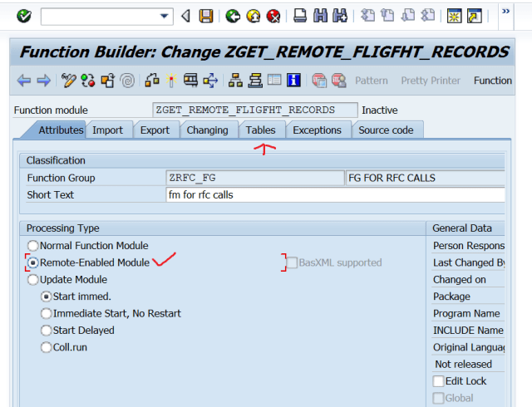
Task: Click the 'Not released' status text
Action: click(x=464, y=365)
